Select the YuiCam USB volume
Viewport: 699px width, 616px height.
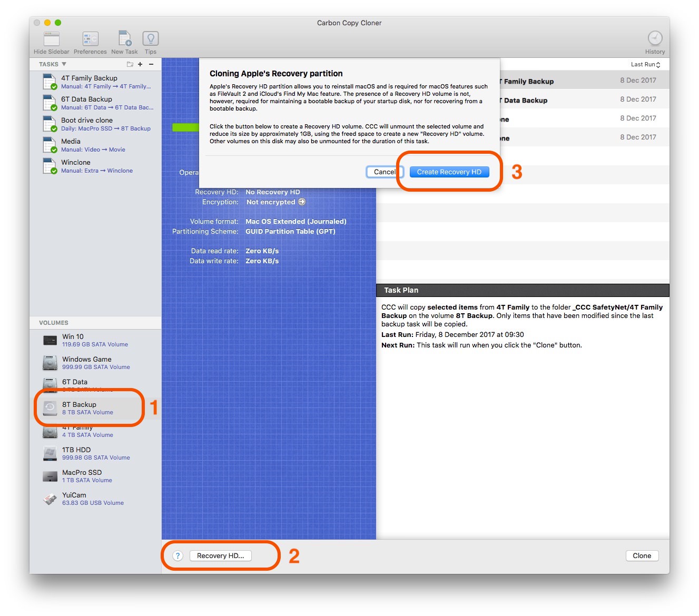tap(95, 499)
